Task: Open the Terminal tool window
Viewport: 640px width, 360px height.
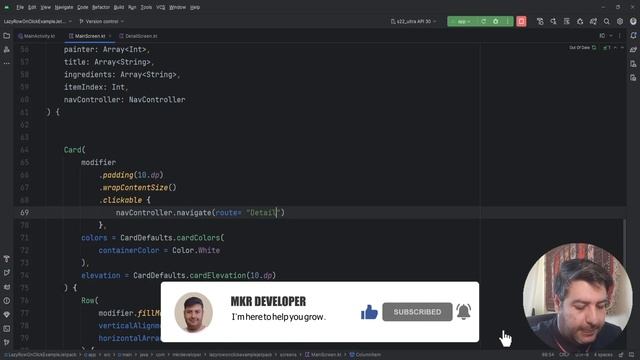Action: click(x=7, y=329)
